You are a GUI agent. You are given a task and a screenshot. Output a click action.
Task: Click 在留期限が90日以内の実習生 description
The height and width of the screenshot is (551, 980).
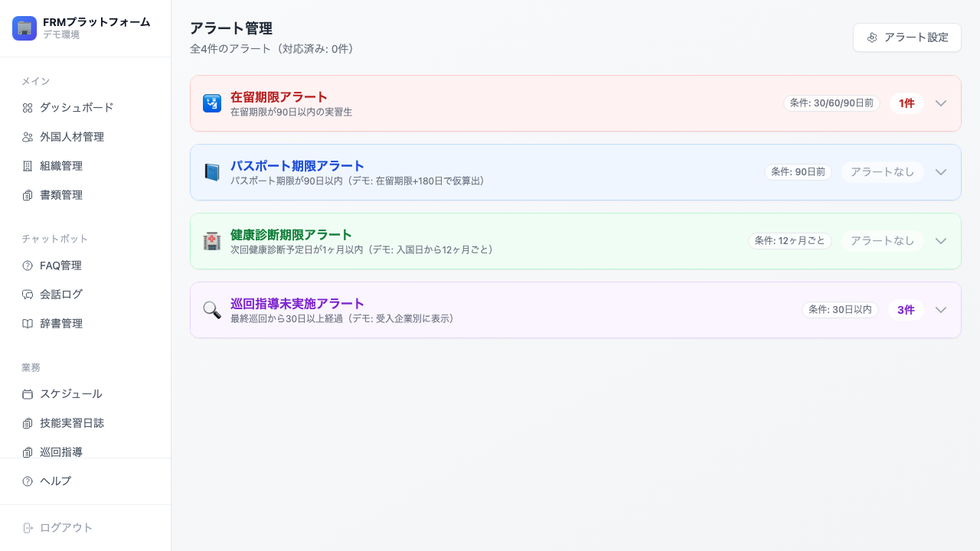pos(291,112)
